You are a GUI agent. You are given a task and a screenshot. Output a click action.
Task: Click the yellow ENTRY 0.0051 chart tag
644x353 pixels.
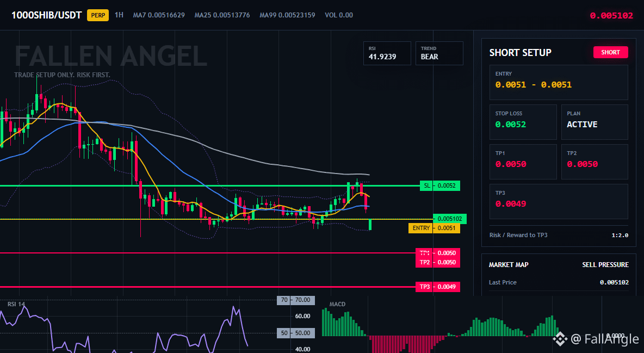[434, 228]
